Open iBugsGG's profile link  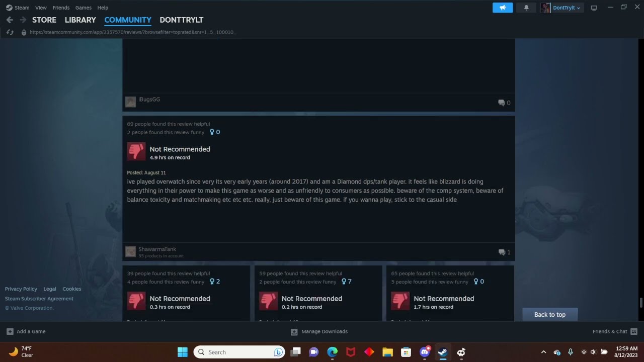tap(149, 100)
